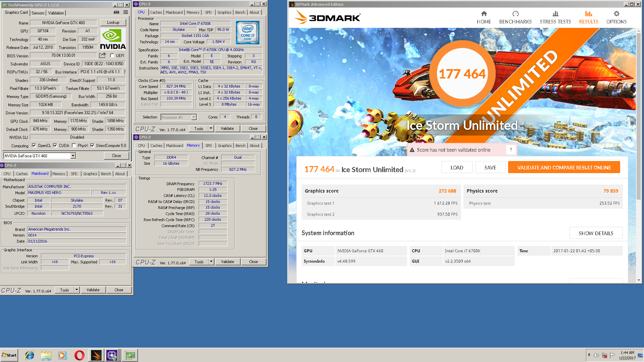This screenshot has height=362, width=644.
Task: Click the Graphics score value 272 688
Action: pos(447,191)
